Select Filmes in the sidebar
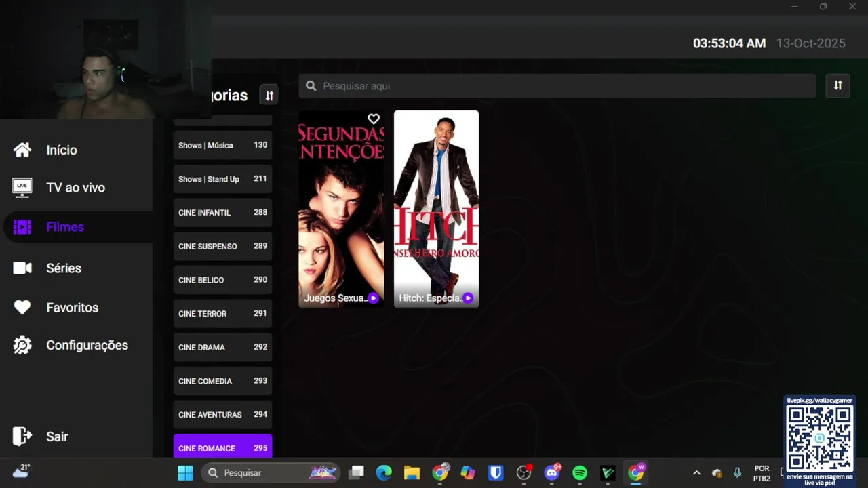This screenshot has width=868, height=488. coord(65,227)
